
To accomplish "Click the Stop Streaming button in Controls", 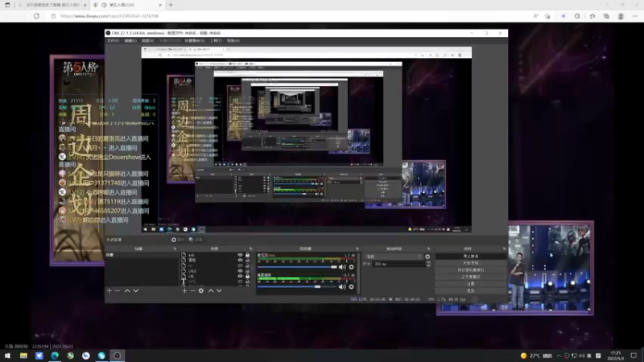I will [x=471, y=256].
